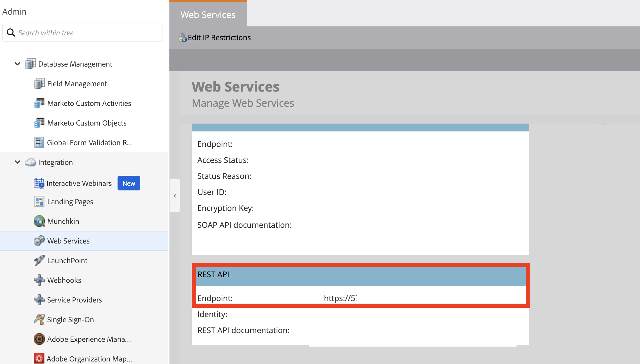Click the Adobe Organization Mapping gear icon

[39, 359]
